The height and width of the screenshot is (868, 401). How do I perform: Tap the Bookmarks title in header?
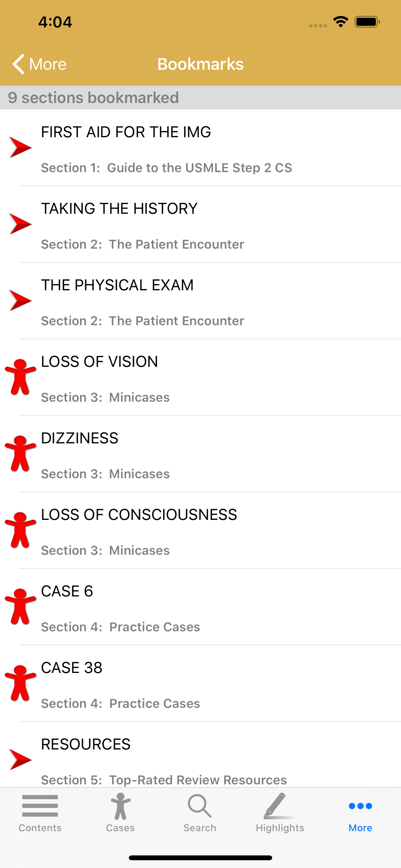click(x=200, y=64)
